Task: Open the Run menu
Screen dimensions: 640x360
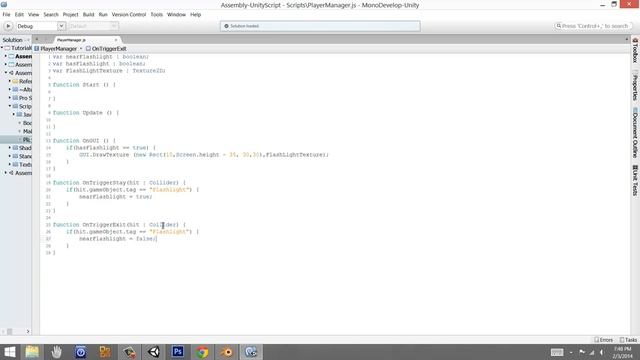Action: click(x=103, y=15)
